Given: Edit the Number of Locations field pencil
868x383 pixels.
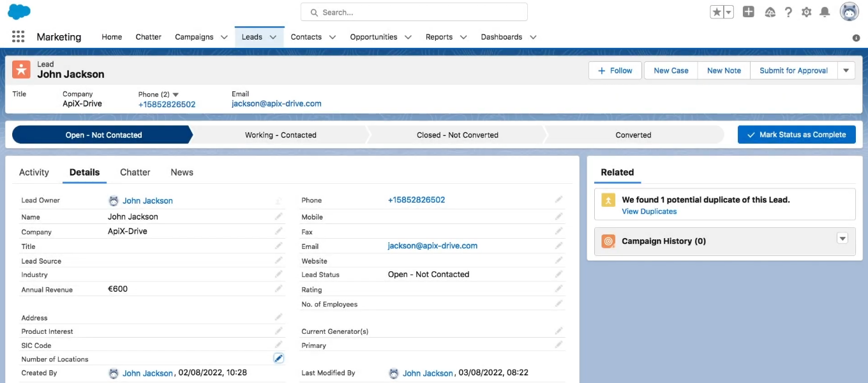Looking at the screenshot, I should pos(278,358).
